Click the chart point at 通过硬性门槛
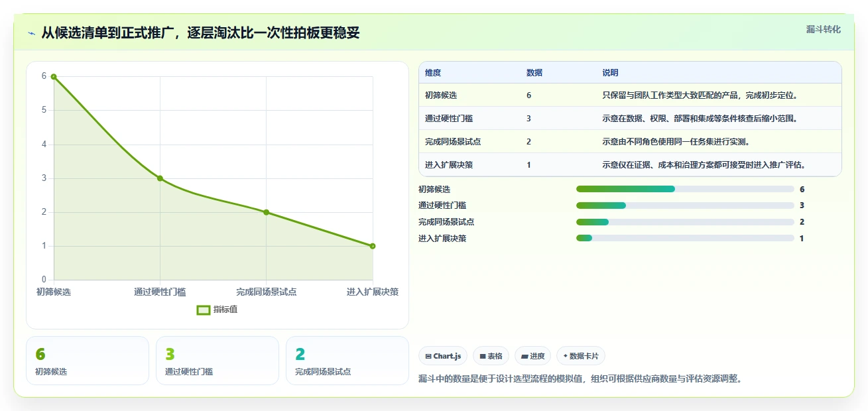Image resolution: width=868 pixels, height=411 pixels. click(160, 178)
